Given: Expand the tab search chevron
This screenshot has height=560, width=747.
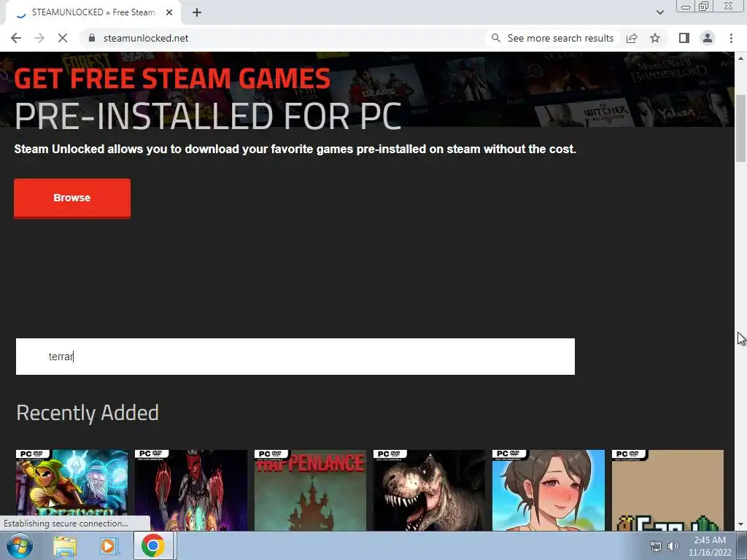Looking at the screenshot, I should point(659,12).
